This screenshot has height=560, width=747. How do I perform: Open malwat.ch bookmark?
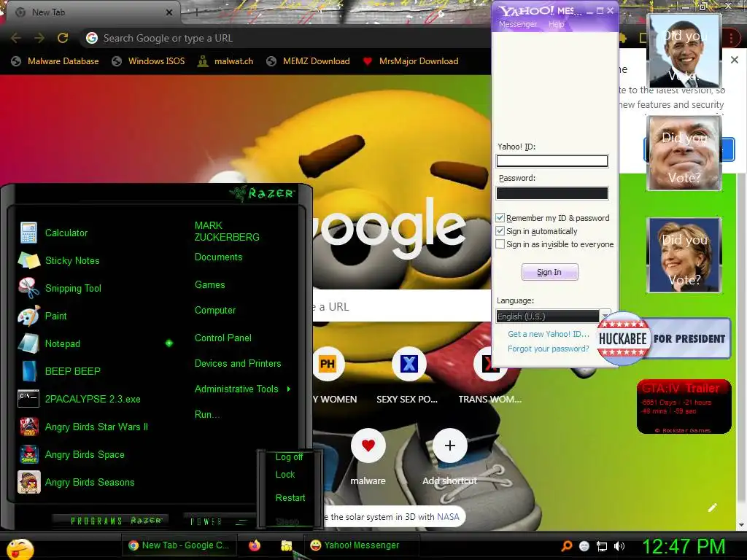(225, 61)
